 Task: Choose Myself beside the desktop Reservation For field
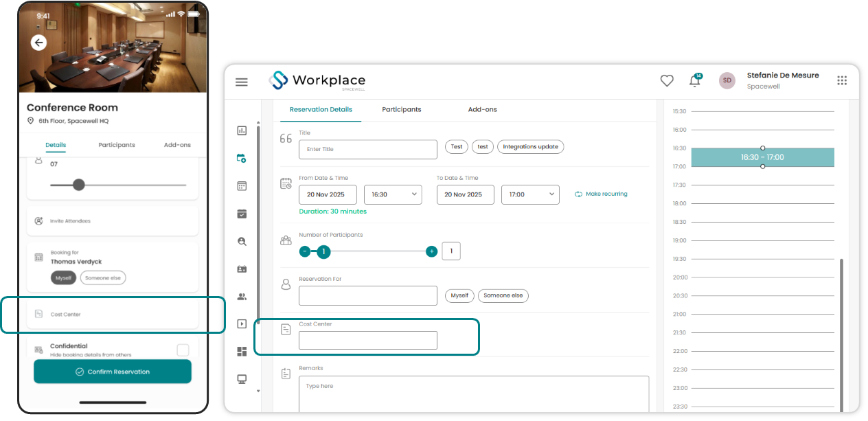tap(459, 295)
